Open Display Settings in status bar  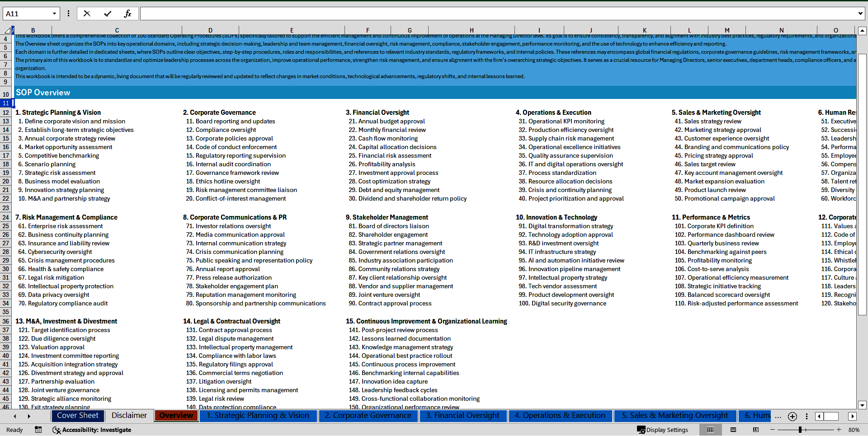tap(663, 430)
